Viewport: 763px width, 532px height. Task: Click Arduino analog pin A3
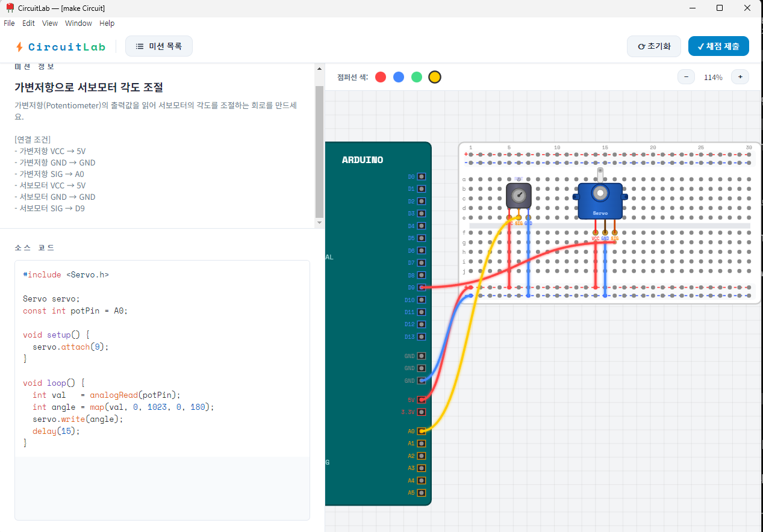[x=422, y=468]
